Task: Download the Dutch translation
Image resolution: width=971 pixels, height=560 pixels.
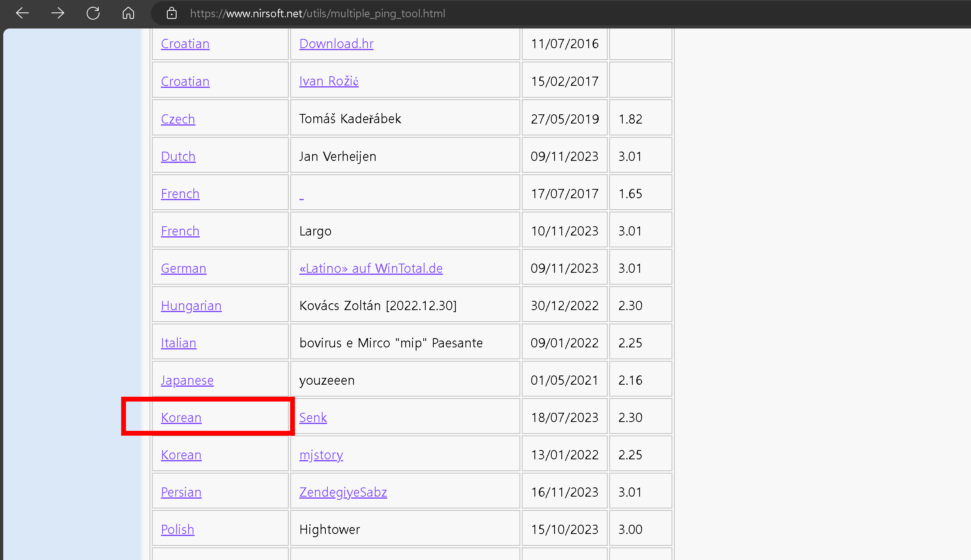Action: pos(178,156)
